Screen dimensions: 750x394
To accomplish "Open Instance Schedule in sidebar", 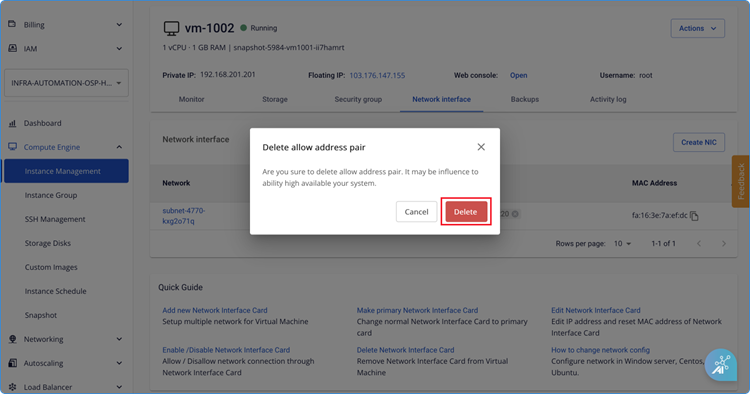I will click(x=55, y=291).
